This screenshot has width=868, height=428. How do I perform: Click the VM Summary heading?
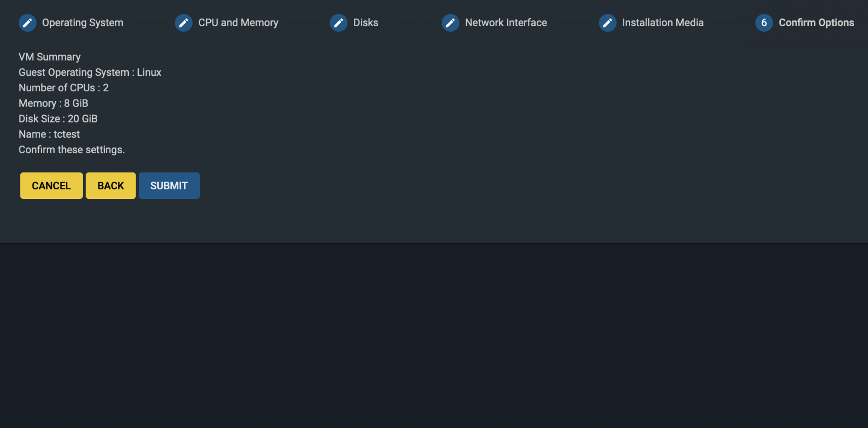(50, 57)
